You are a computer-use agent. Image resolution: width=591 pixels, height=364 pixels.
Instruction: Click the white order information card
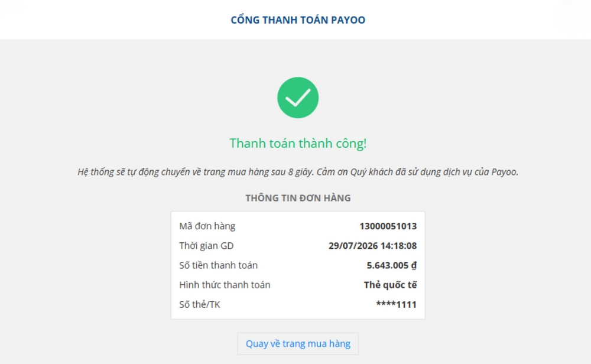[298, 265]
